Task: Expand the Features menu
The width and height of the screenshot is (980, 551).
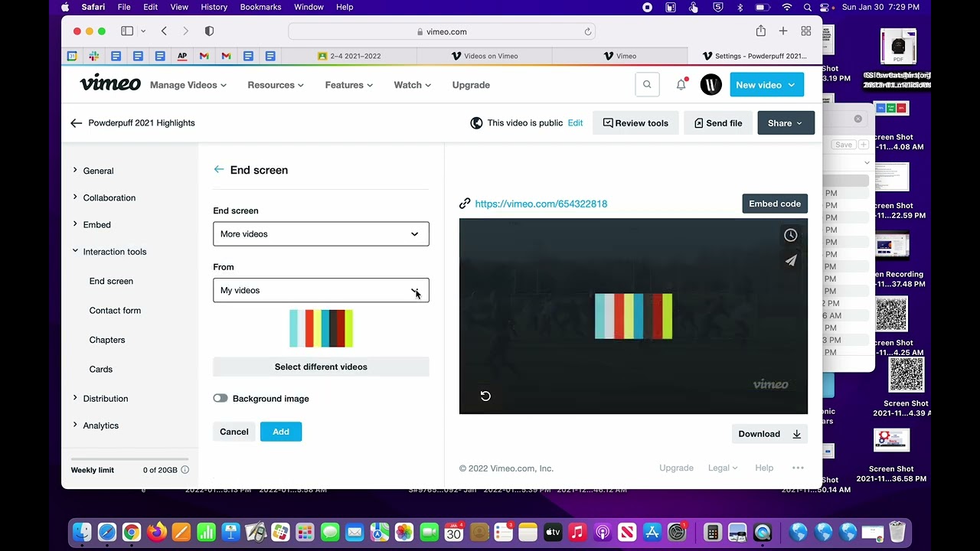Action: click(x=349, y=85)
